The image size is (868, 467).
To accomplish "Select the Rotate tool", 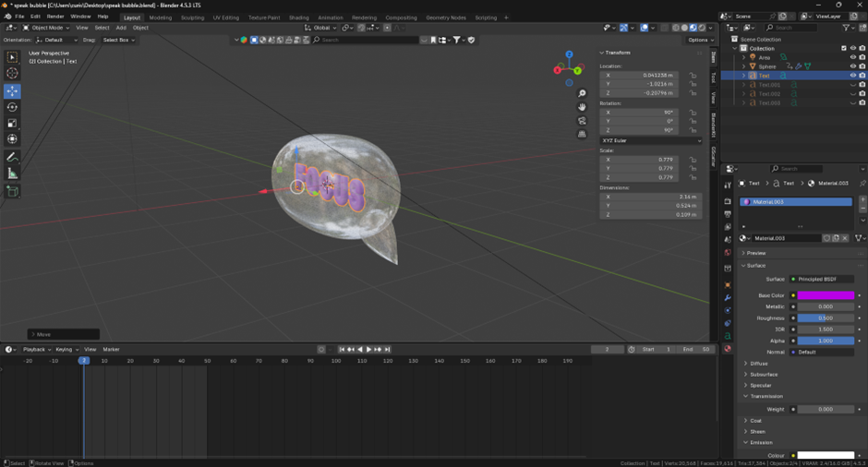I will click(12, 107).
